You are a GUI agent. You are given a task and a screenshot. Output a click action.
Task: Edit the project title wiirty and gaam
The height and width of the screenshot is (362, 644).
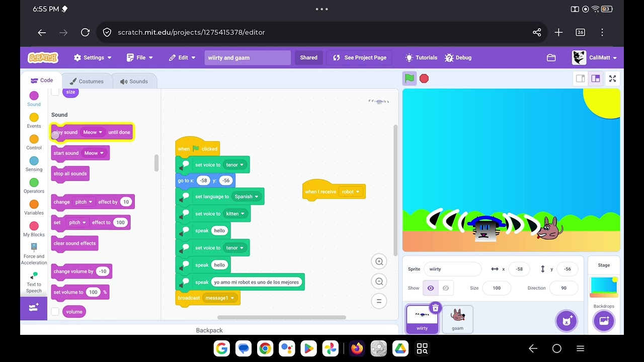(x=248, y=58)
